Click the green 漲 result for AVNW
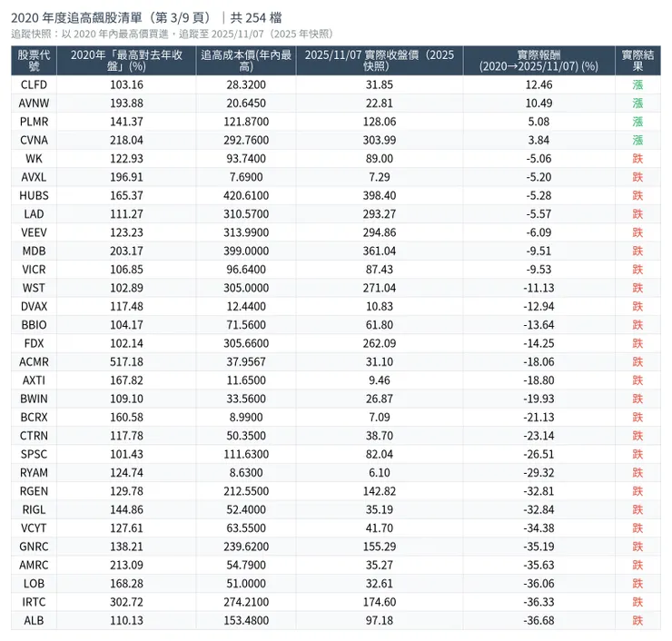 point(637,104)
